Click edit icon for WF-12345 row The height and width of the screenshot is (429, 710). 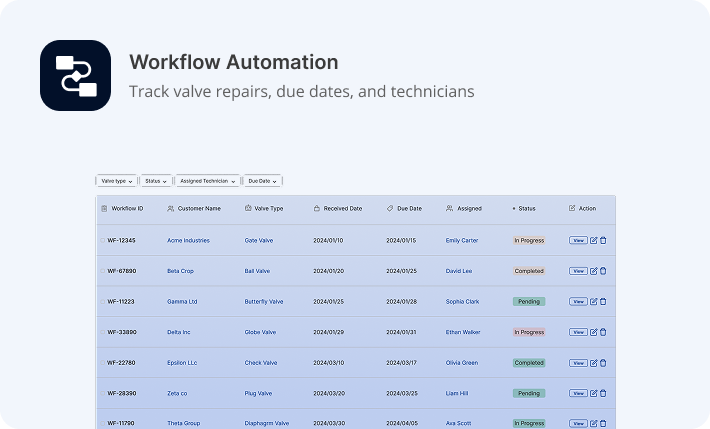[593, 240]
